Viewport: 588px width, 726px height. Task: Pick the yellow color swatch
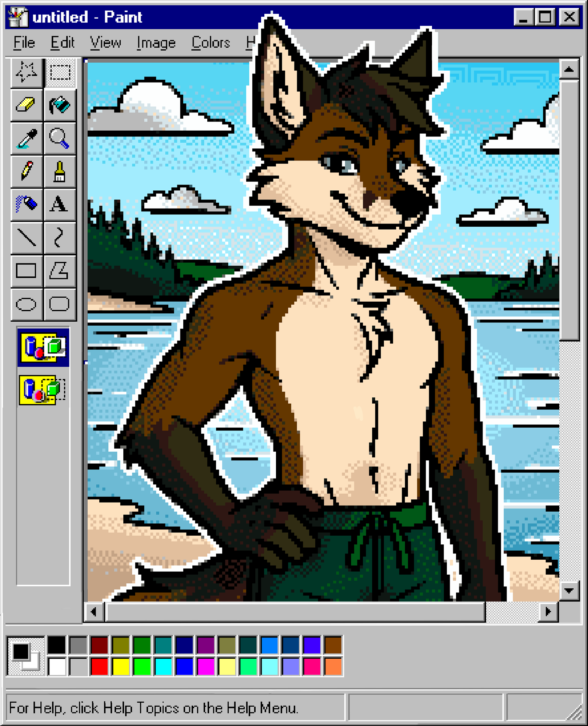coord(121,666)
